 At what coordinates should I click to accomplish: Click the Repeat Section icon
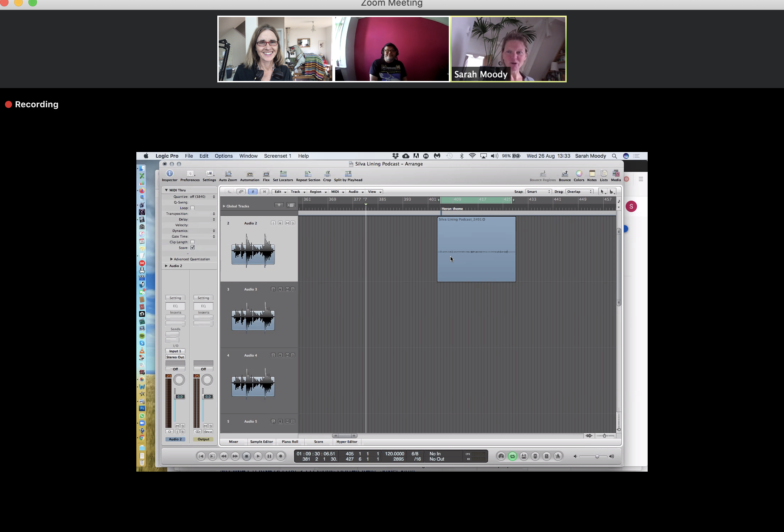pyautogui.click(x=308, y=174)
